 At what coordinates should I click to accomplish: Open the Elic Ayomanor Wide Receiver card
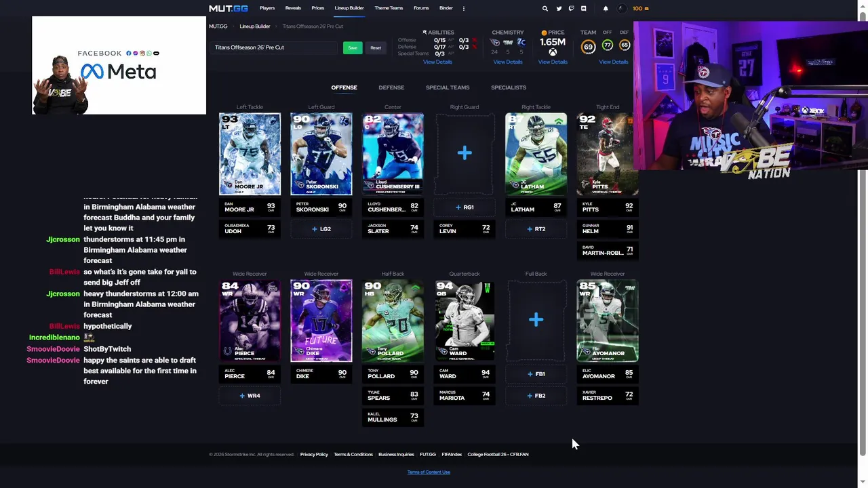[608, 321]
